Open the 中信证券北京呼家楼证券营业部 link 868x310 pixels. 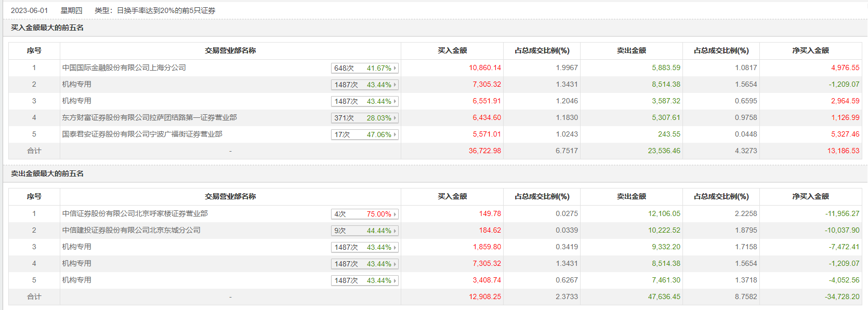pyautogui.click(x=135, y=213)
